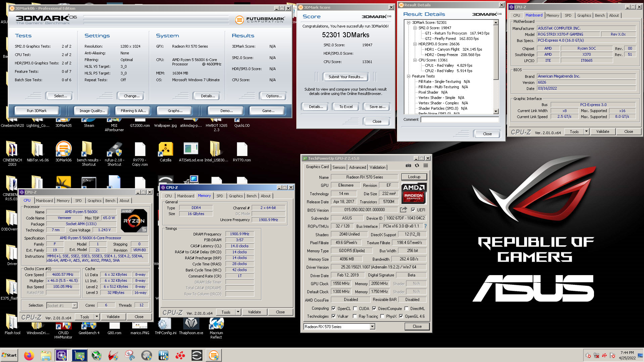Open the Graphics tab in CPU-Z CPU window
Image resolution: width=644 pixels, height=362 pixels.
94,201
